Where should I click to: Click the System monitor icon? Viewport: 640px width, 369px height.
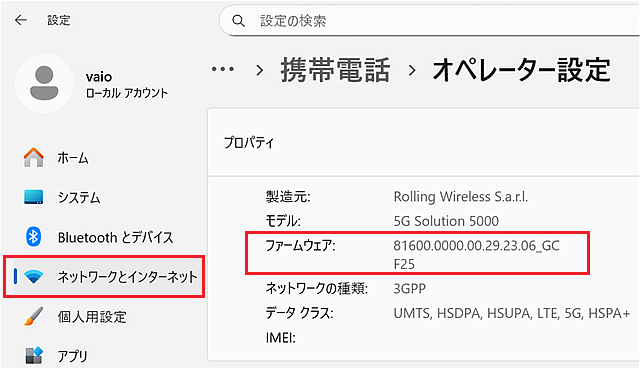[x=33, y=197]
